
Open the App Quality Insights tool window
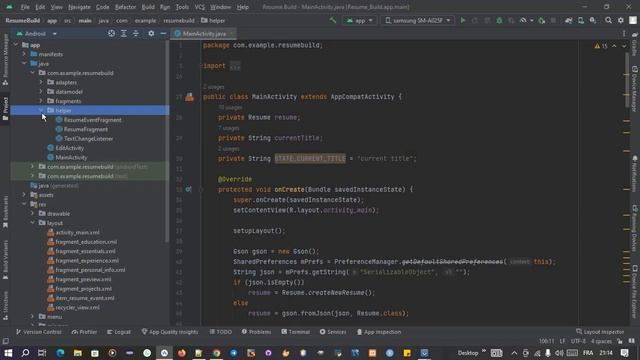pos(170,332)
